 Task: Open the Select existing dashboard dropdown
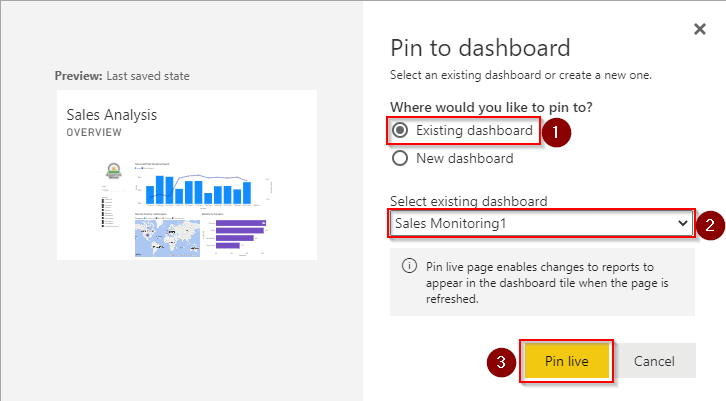540,223
